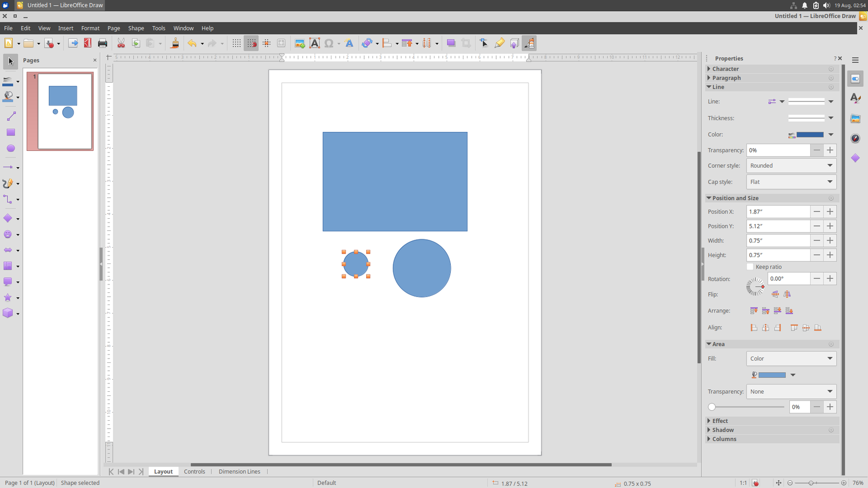
Task: Flip the shape horizontally
Action: [x=787, y=294]
